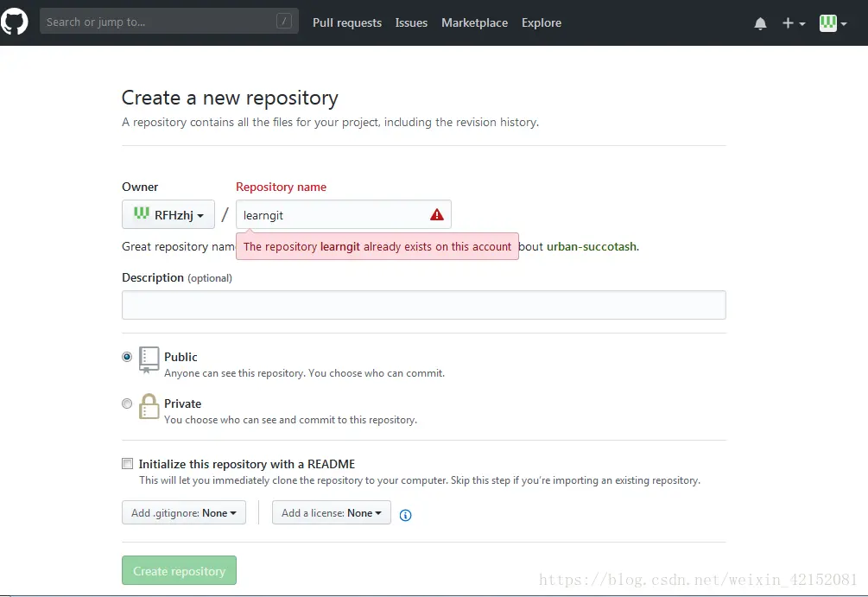Select the Public radio button
The width and height of the screenshot is (868, 597).
click(x=127, y=357)
